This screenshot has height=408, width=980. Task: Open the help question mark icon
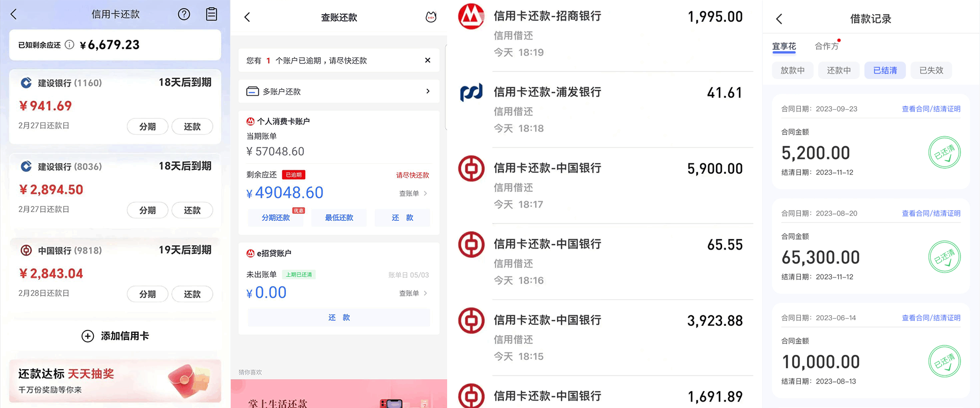coord(184,14)
